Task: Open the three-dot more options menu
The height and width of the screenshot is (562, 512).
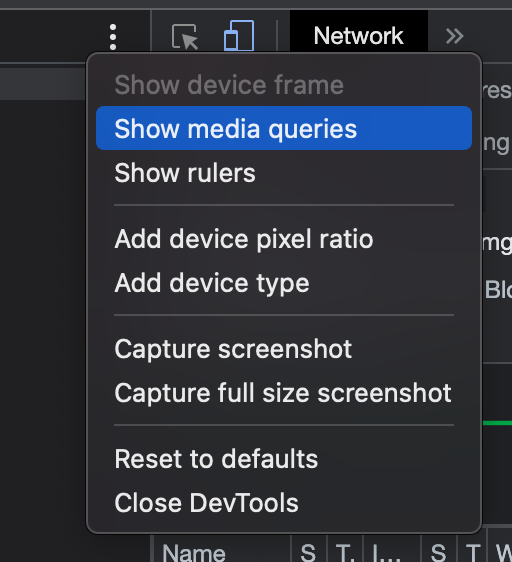Action: pos(113,37)
